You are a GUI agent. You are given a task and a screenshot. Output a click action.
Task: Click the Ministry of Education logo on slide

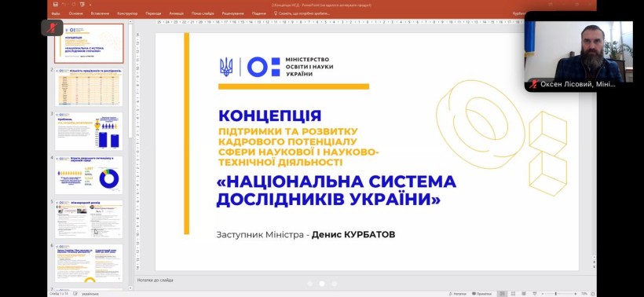click(276, 67)
